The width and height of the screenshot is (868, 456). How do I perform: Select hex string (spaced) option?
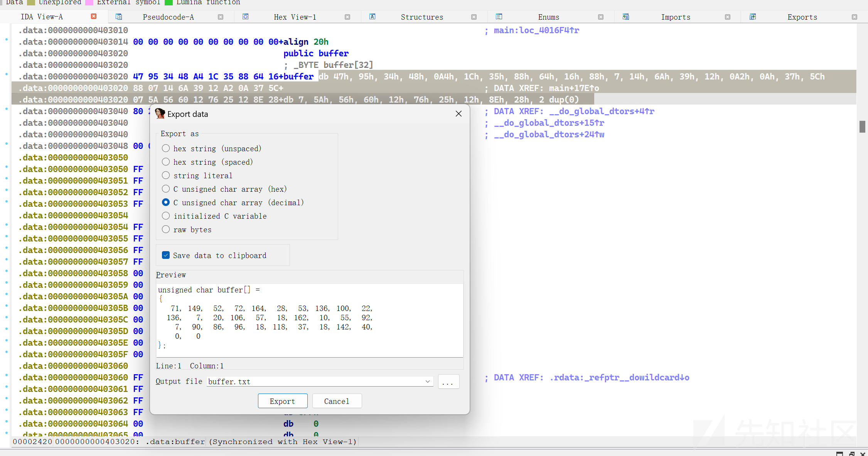pyautogui.click(x=207, y=162)
